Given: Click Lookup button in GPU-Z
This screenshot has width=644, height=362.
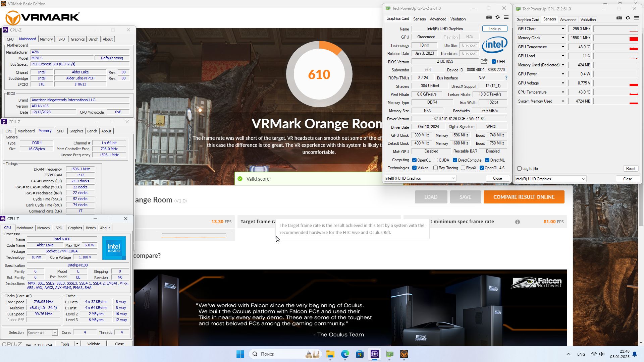Looking at the screenshot, I should [x=494, y=29].
